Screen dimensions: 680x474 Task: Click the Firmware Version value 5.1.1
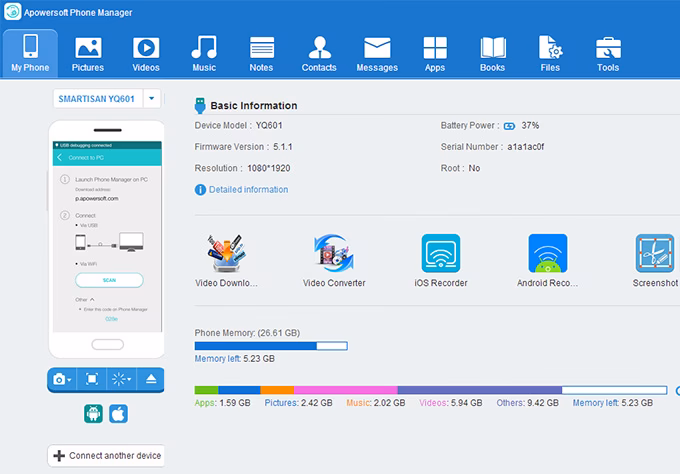283,147
